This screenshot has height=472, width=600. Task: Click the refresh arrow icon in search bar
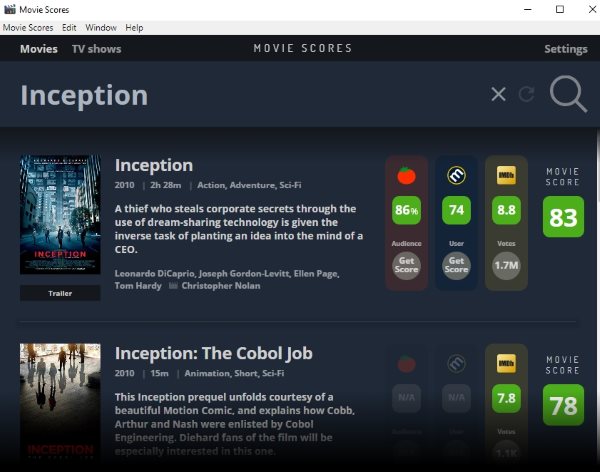click(x=527, y=94)
